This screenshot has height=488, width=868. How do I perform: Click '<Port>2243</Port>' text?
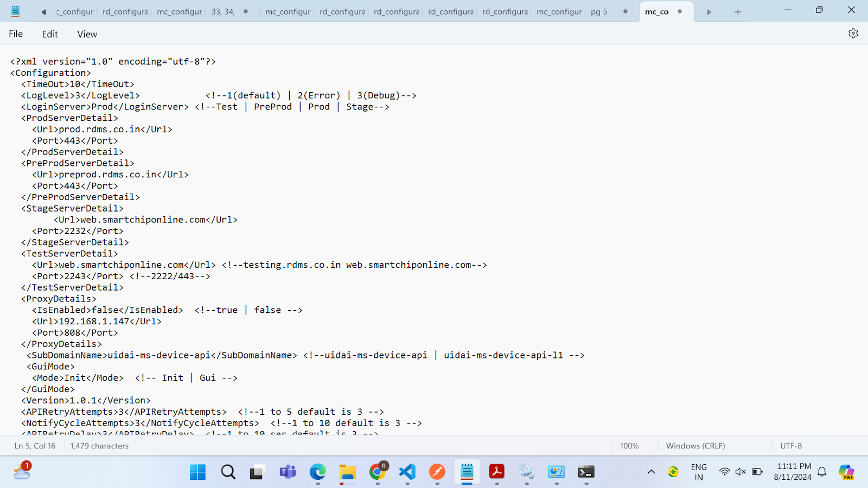(78, 276)
